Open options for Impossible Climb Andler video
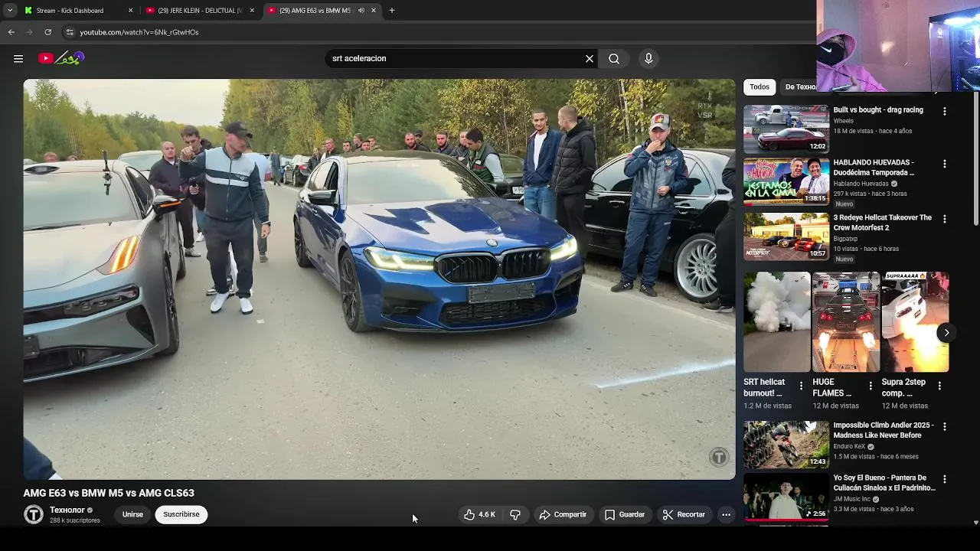The width and height of the screenshot is (980, 551). (x=944, y=427)
